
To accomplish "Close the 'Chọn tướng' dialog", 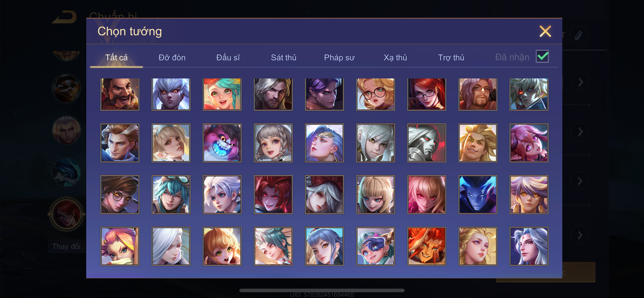I will [545, 31].
